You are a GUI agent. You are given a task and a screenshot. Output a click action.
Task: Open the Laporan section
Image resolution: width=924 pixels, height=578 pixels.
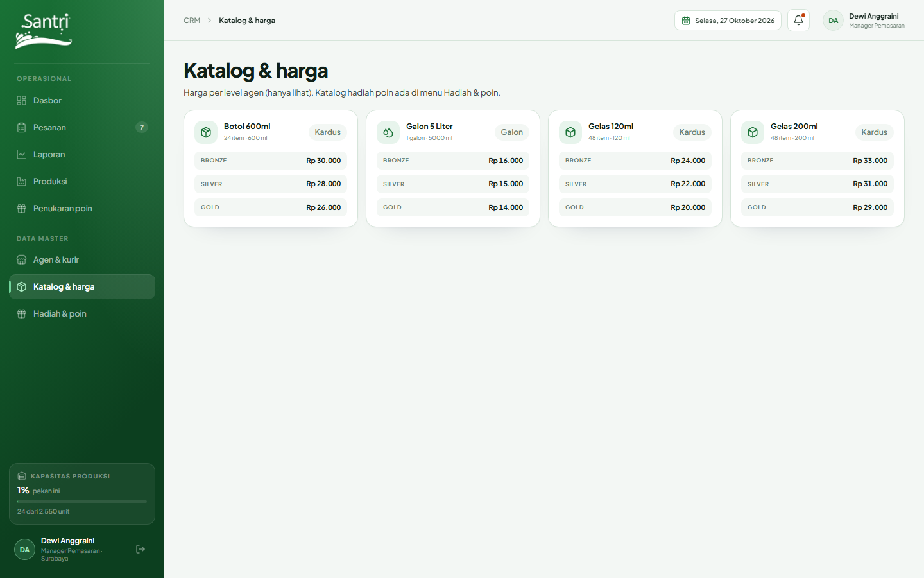82,155
